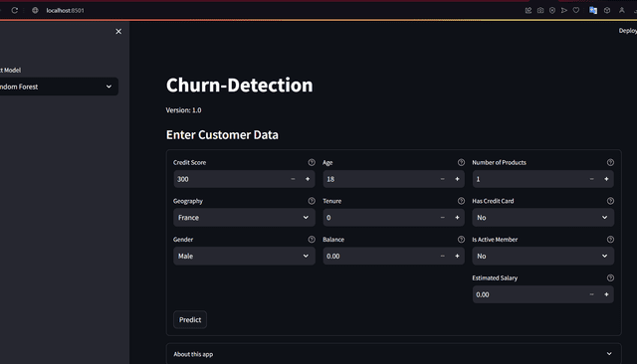Viewport: 637px width, 364px height.
Task: Open the profile person icon in browser toolbar
Action: pos(621,10)
